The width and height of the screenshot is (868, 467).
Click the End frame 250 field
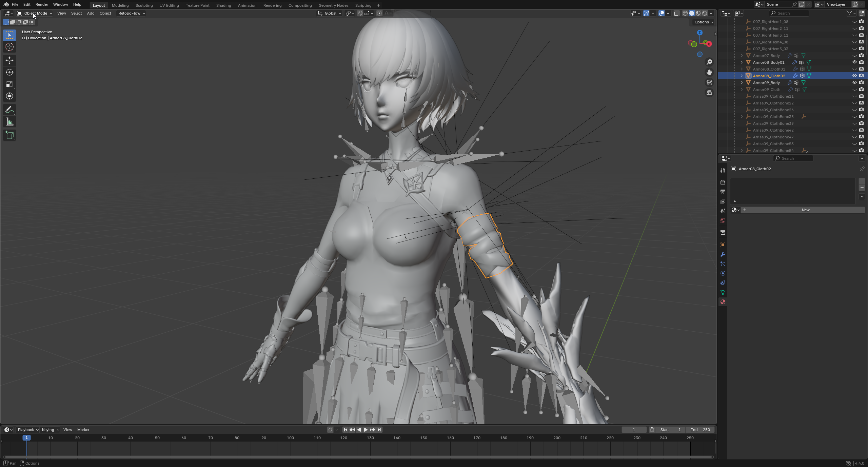click(x=700, y=430)
